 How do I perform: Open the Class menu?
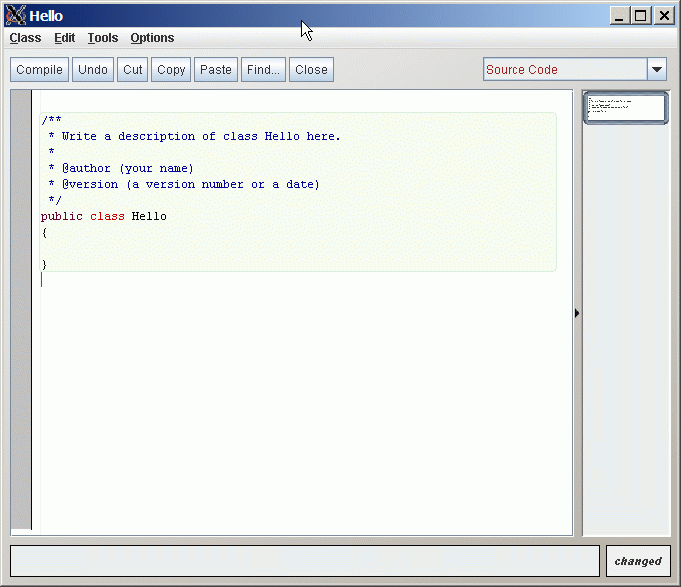click(25, 38)
